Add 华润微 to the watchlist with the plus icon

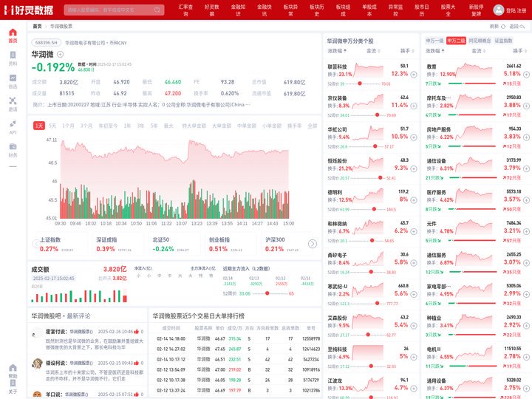60,54
